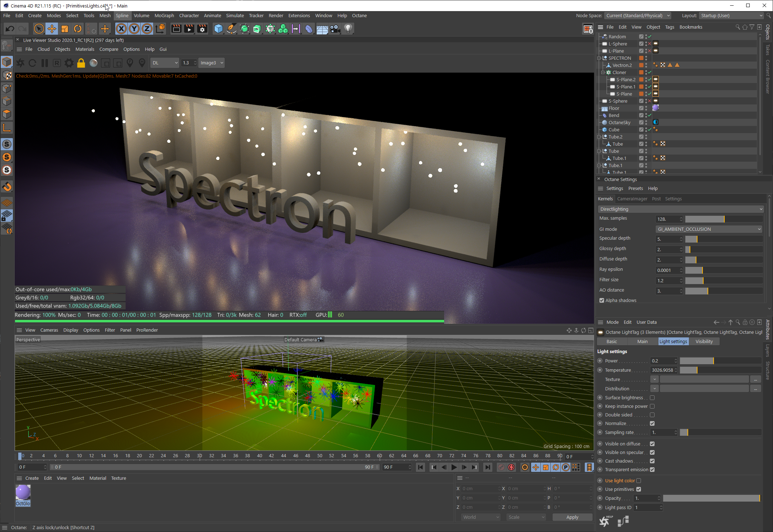The height and width of the screenshot is (532, 773).
Task: Click the Power slider bar
Action: [720, 361]
